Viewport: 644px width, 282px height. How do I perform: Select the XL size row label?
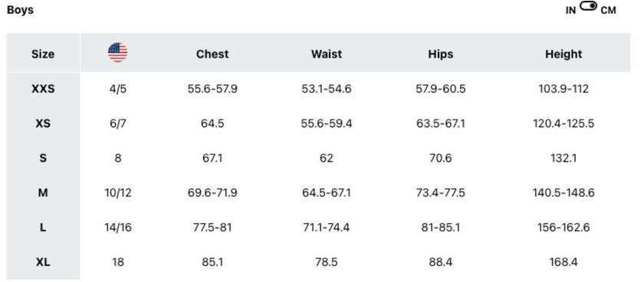43,262
